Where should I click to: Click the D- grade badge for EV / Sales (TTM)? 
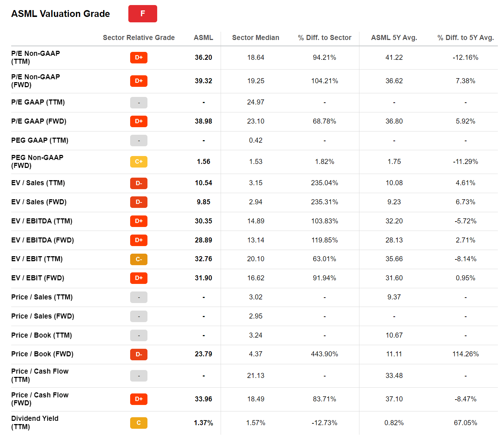pyautogui.click(x=139, y=183)
